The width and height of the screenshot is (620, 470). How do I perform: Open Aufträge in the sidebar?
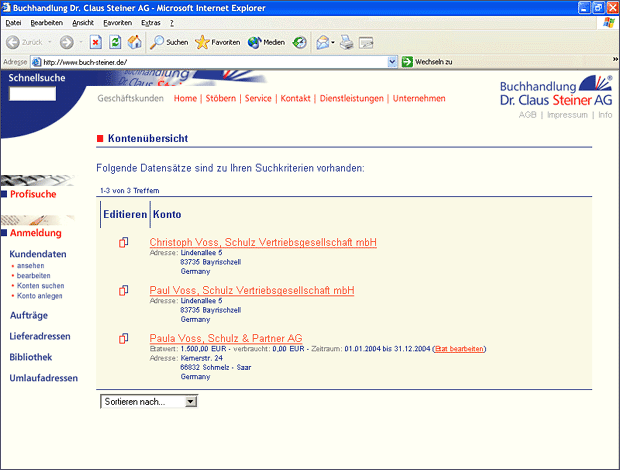tap(29, 315)
